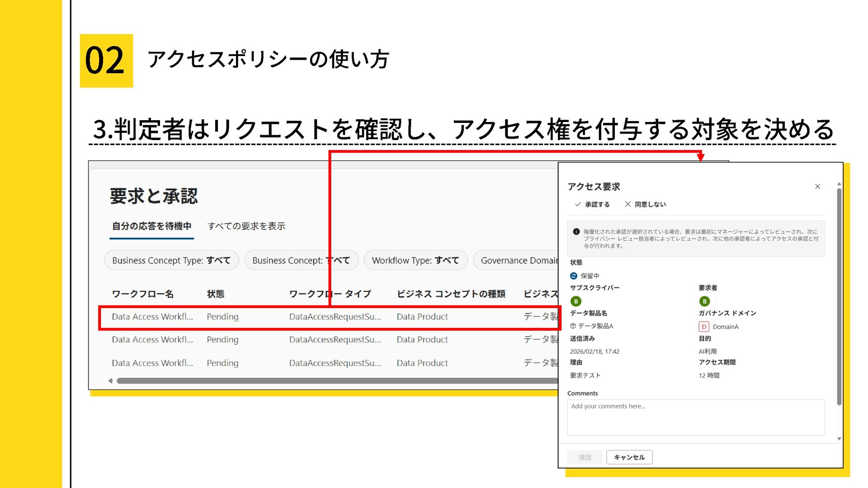
Task: Click the 保留中 status sync icon
Action: [x=573, y=276]
